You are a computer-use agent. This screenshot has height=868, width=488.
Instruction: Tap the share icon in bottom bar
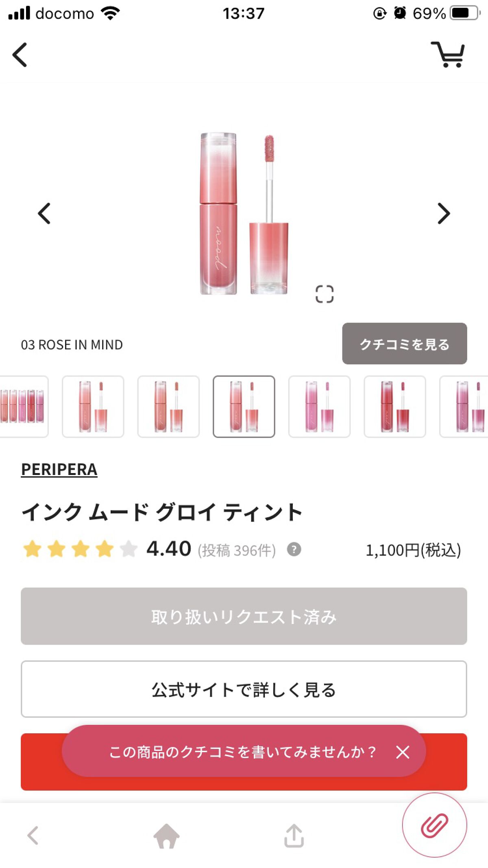[294, 836]
